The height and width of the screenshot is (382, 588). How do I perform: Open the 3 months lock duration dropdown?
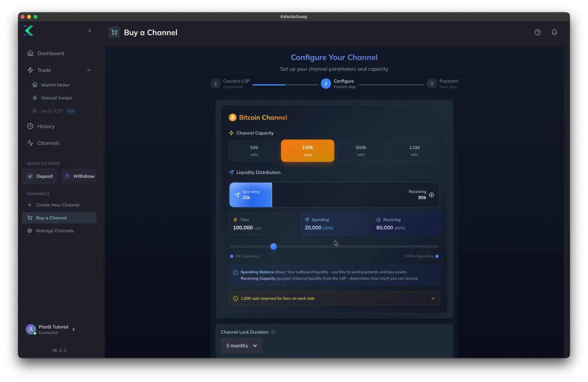241,345
